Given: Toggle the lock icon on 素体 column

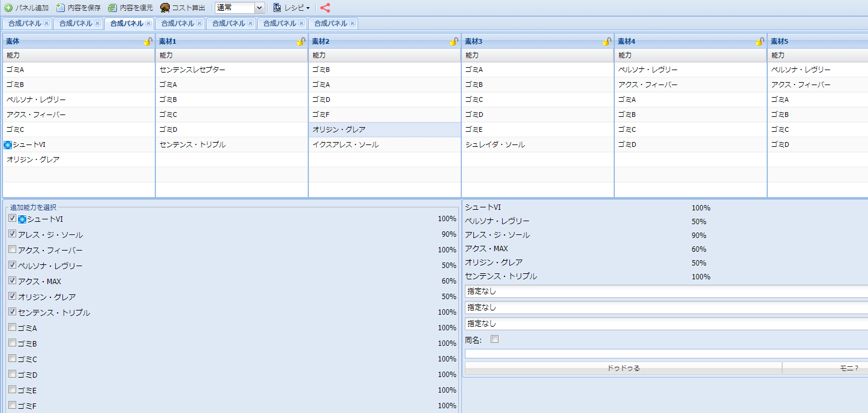Looking at the screenshot, I should [148, 41].
